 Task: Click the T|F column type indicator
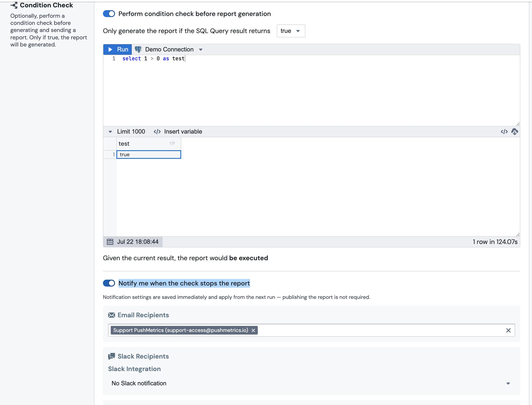click(x=172, y=144)
